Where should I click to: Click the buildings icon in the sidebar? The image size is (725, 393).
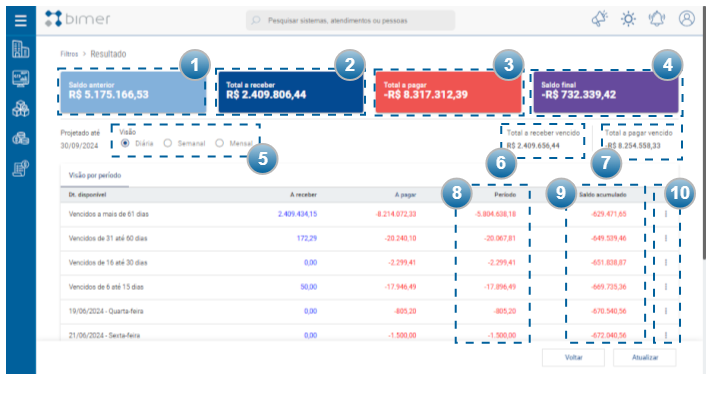(20, 49)
